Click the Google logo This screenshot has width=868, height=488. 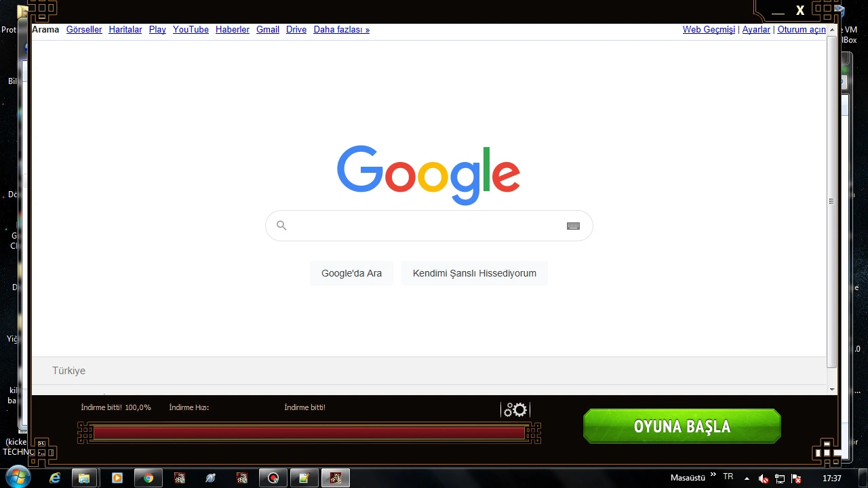click(x=429, y=175)
